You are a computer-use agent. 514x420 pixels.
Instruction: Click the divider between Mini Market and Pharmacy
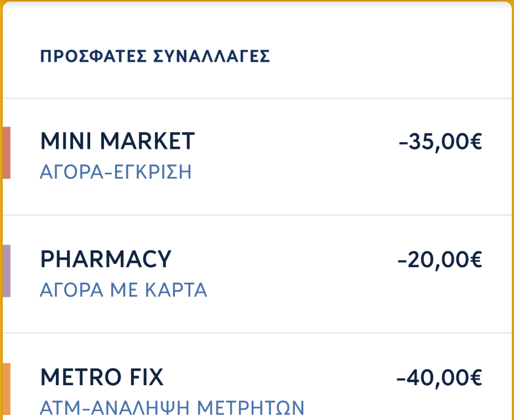click(257, 215)
